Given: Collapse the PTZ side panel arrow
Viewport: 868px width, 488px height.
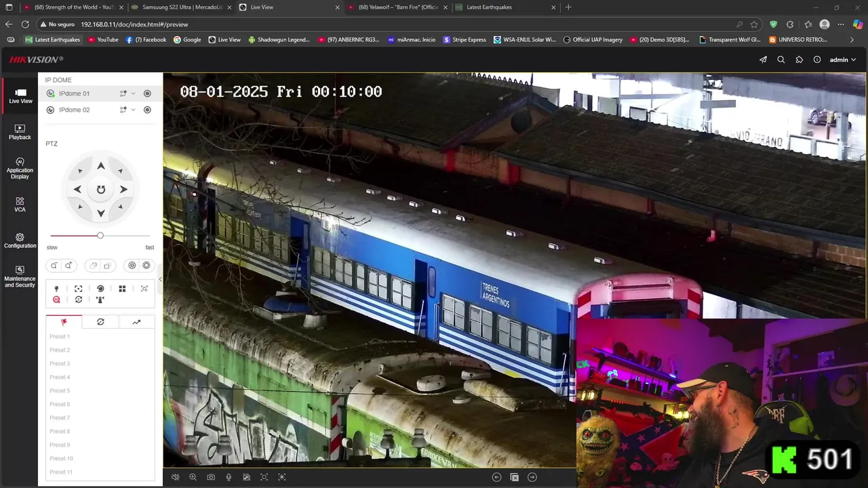Looking at the screenshot, I should coord(160,279).
